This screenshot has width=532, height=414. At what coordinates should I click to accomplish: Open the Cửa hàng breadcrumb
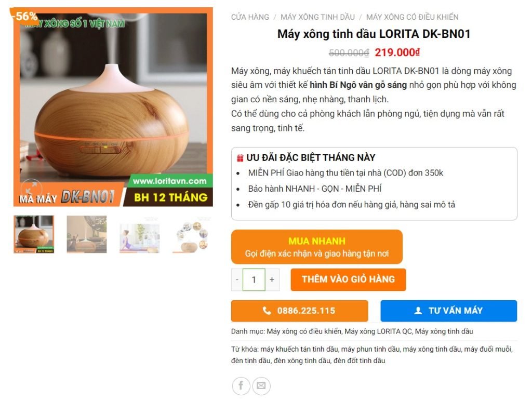(250, 17)
